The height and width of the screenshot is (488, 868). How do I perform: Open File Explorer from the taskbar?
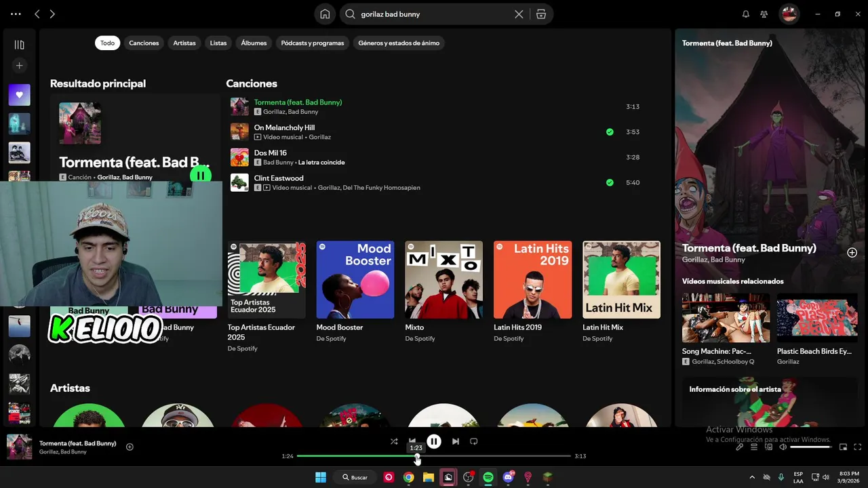[428, 477]
